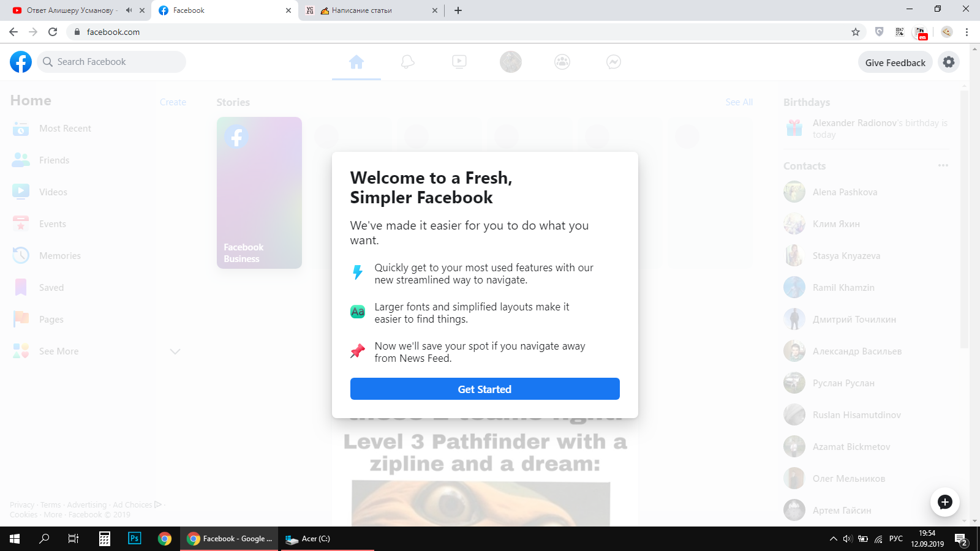The height and width of the screenshot is (551, 980).
Task: Bookmark this page with the star icon
Action: [x=856, y=32]
